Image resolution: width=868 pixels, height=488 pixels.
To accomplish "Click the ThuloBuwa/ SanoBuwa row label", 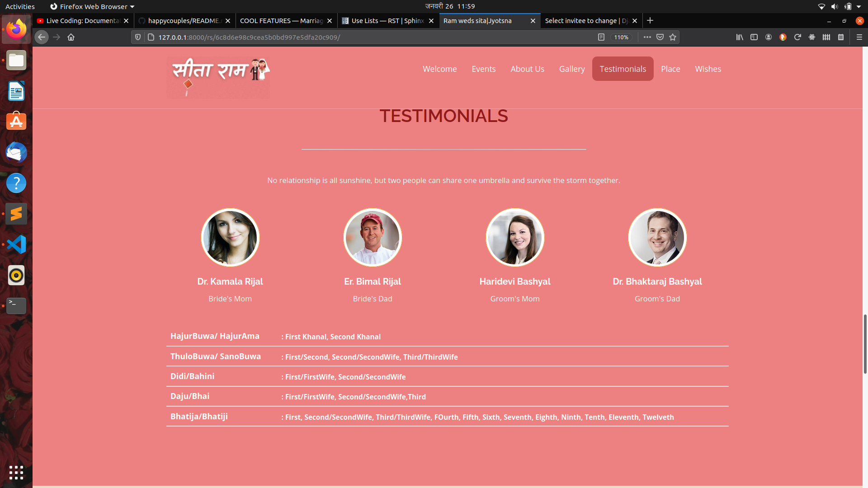I will (x=216, y=357).
